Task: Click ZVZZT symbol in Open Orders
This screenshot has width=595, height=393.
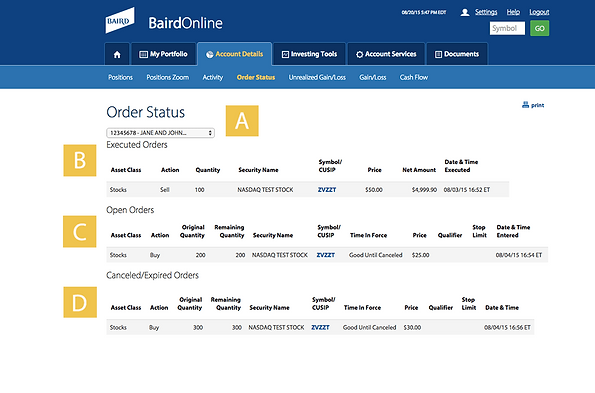Action: coord(326,255)
